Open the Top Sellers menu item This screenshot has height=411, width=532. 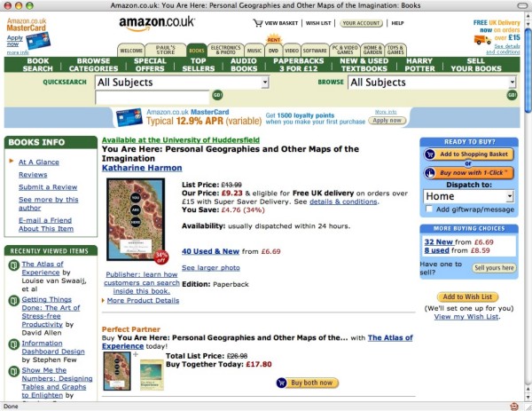coord(199,65)
